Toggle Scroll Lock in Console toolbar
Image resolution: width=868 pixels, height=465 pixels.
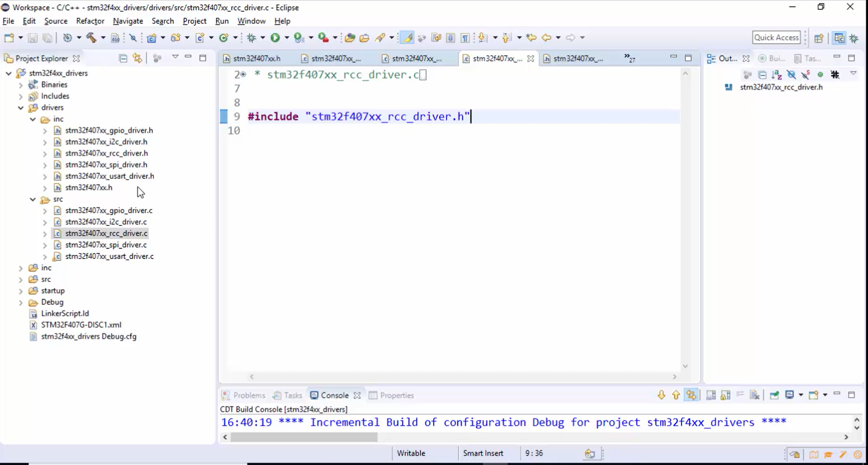pos(725,395)
